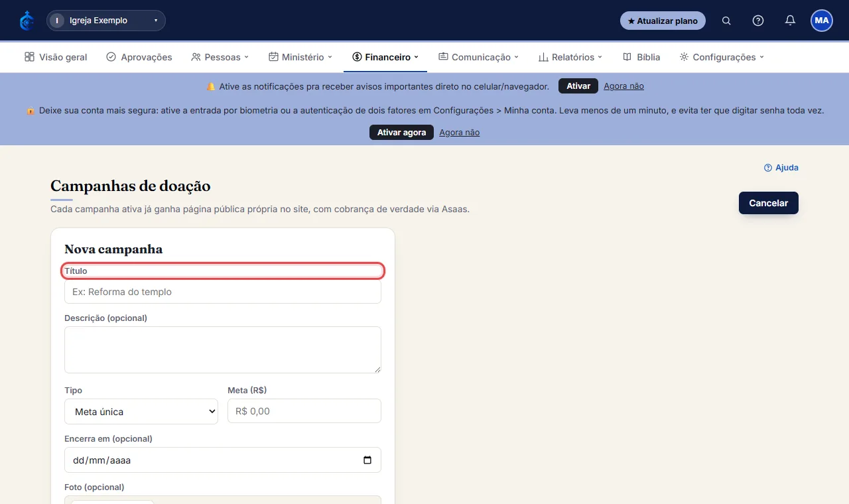
Task: Click Ativar for notifications
Action: coord(578,86)
